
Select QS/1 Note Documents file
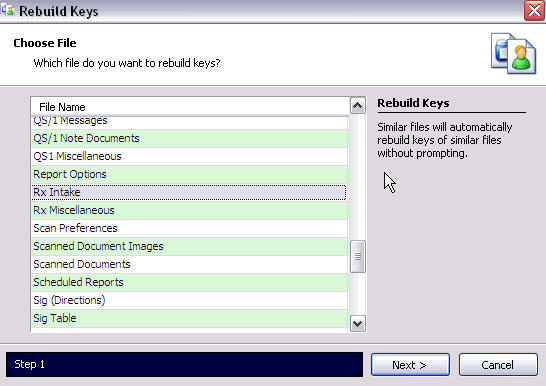[189, 138]
